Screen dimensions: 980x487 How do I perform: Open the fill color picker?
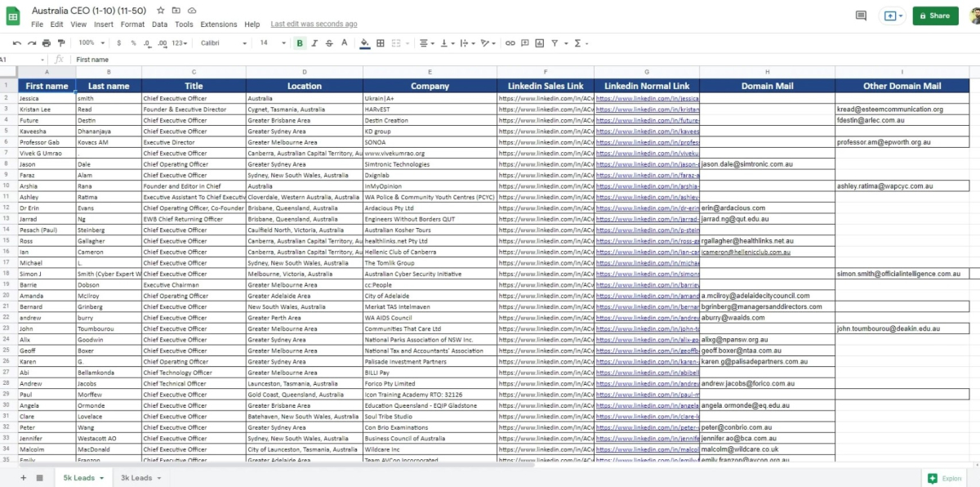pyautogui.click(x=364, y=42)
